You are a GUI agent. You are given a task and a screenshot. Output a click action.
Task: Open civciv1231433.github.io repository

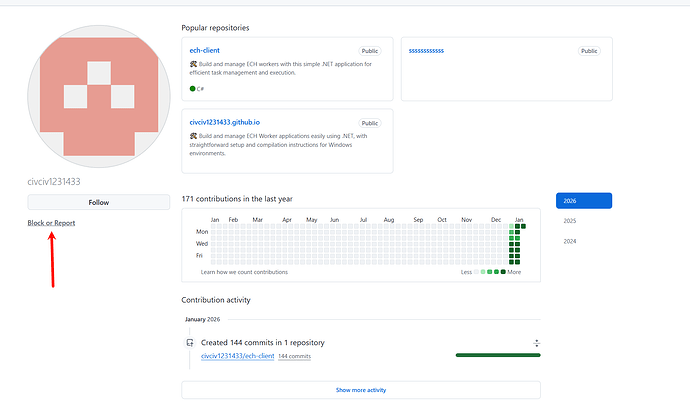tap(224, 122)
